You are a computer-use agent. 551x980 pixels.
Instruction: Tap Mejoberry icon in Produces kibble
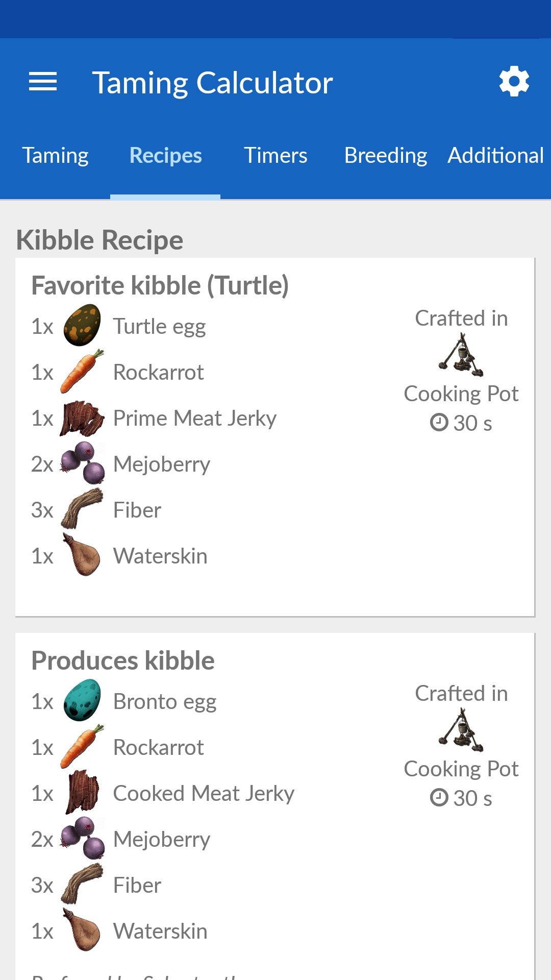pos(82,838)
